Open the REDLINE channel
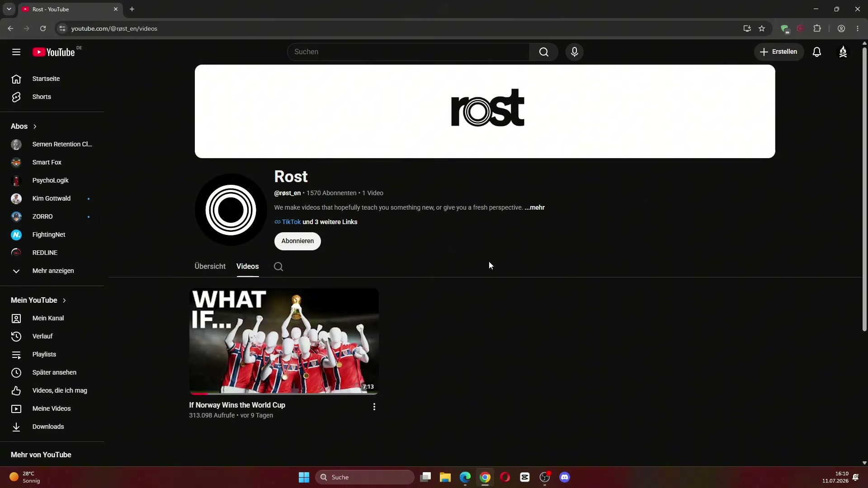868x488 pixels. coord(52,253)
